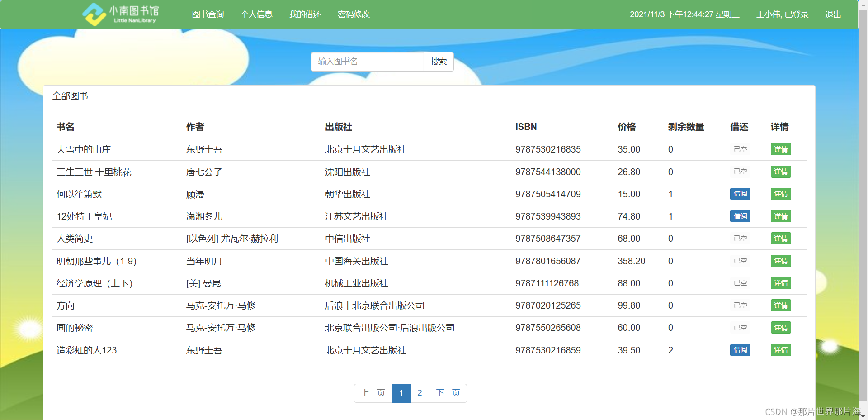Click book title 人类简史

75,239
